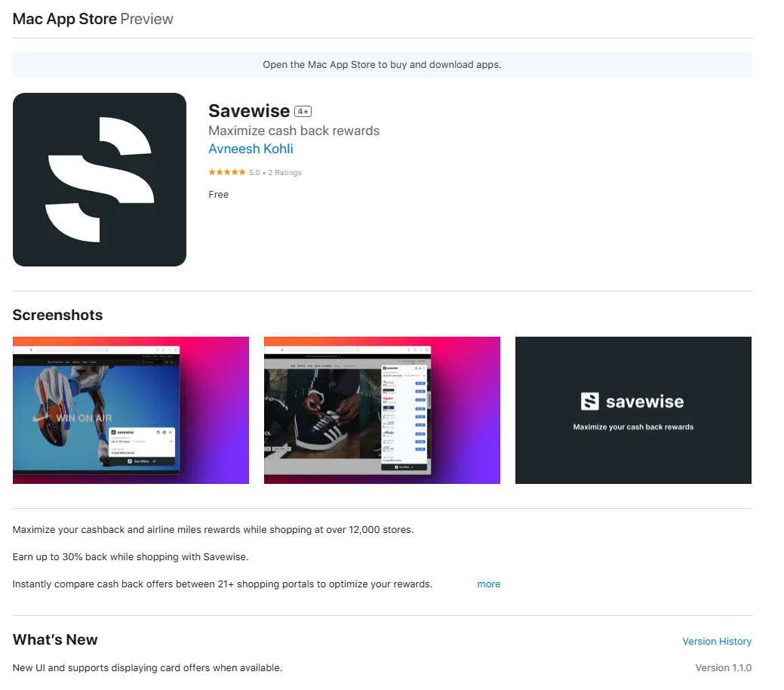Expand the description with the more link
Viewport: 784px width, 690px height.
click(x=488, y=584)
